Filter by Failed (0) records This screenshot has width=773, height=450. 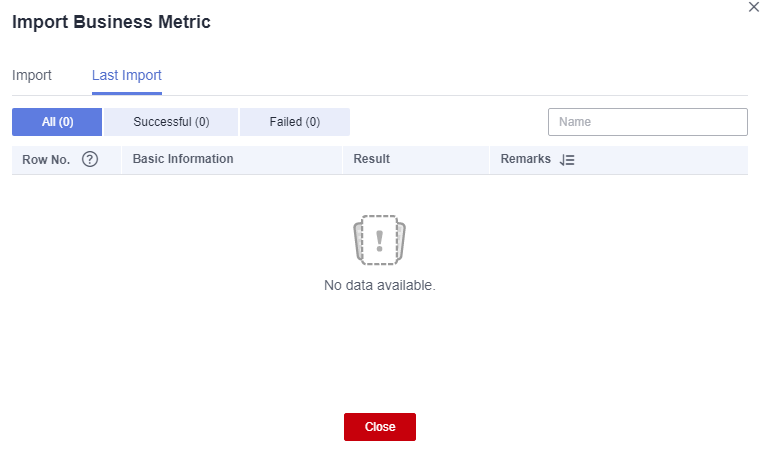click(295, 122)
